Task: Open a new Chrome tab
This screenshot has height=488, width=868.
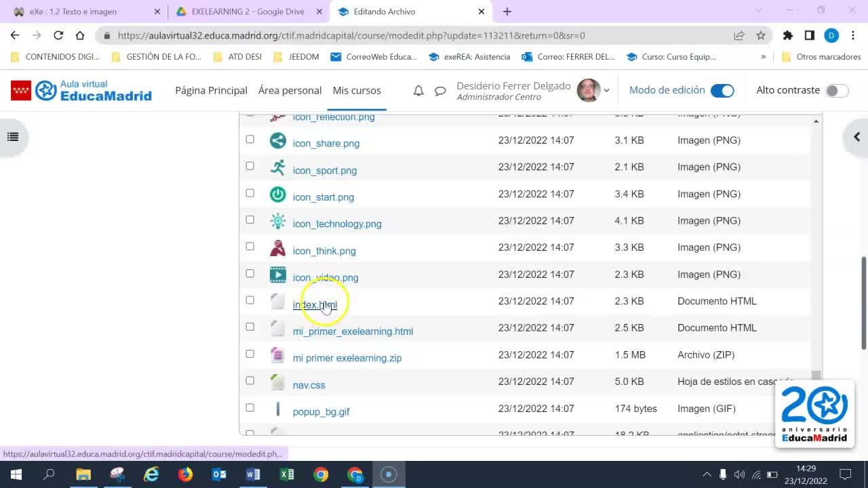Action: pyautogui.click(x=507, y=12)
